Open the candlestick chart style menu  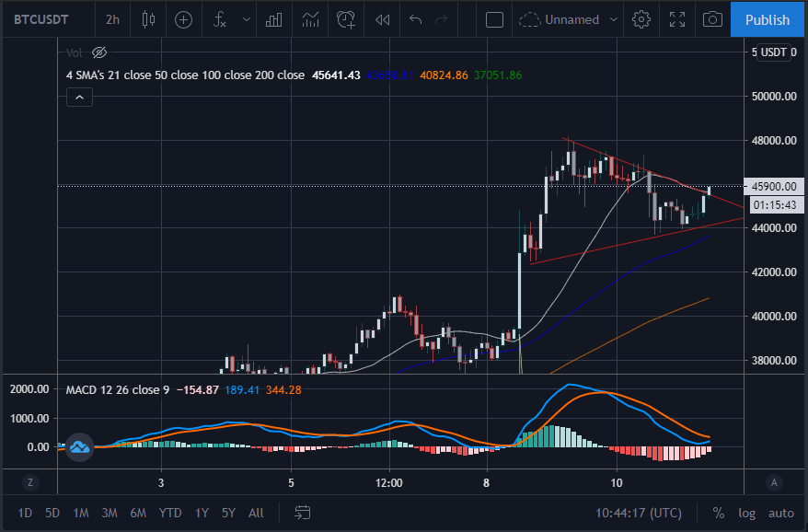(x=148, y=19)
